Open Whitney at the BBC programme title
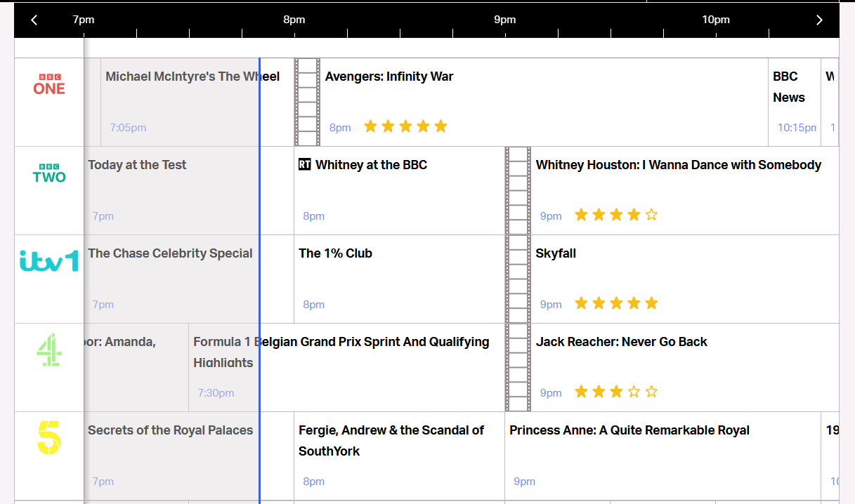 pyautogui.click(x=372, y=165)
